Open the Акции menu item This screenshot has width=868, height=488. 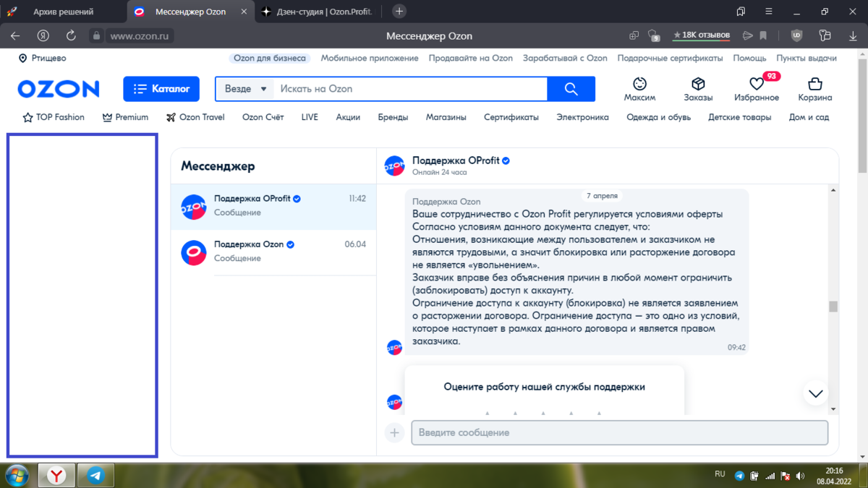pyautogui.click(x=348, y=117)
